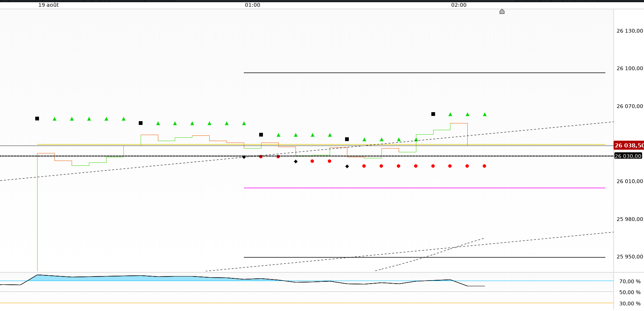
Task: Click the rightmost black square marker
Action: click(x=433, y=114)
